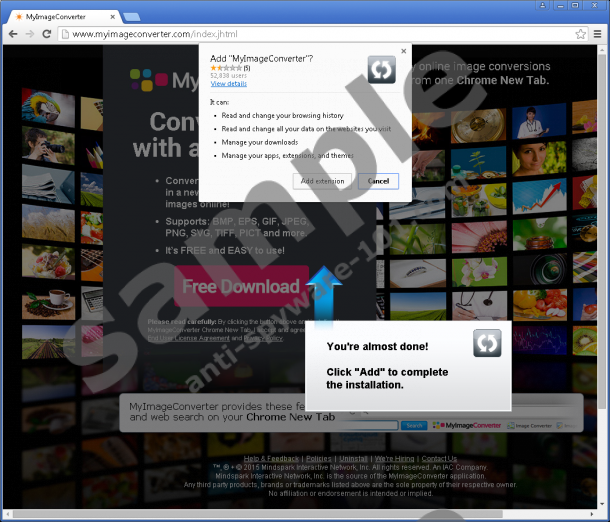Open a new browser tab
Screen dimensions: 610x522
click(129, 17)
